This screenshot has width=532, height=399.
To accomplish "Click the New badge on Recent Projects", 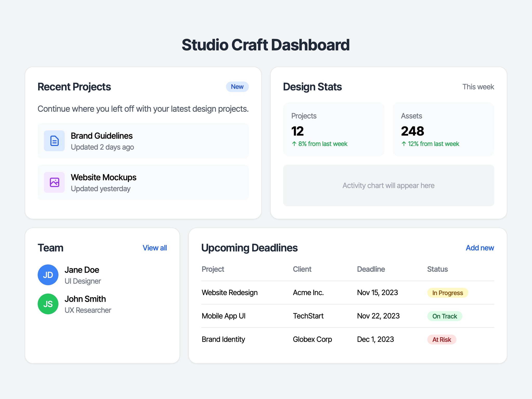I will (237, 87).
